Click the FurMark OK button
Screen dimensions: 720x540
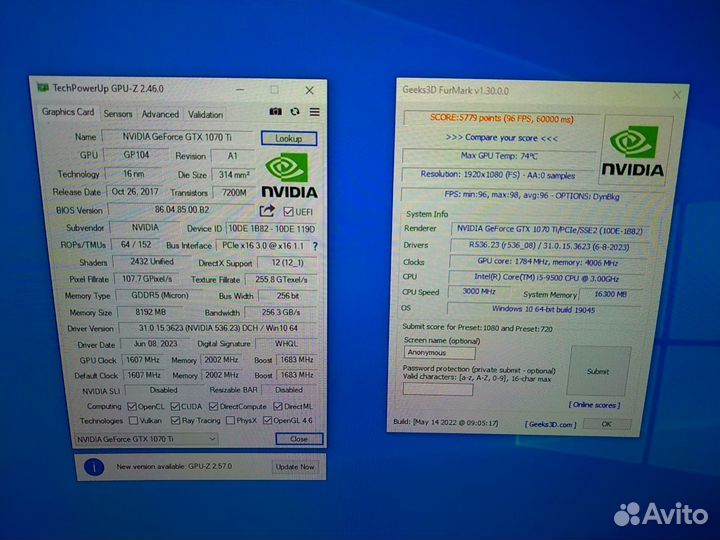(607, 424)
